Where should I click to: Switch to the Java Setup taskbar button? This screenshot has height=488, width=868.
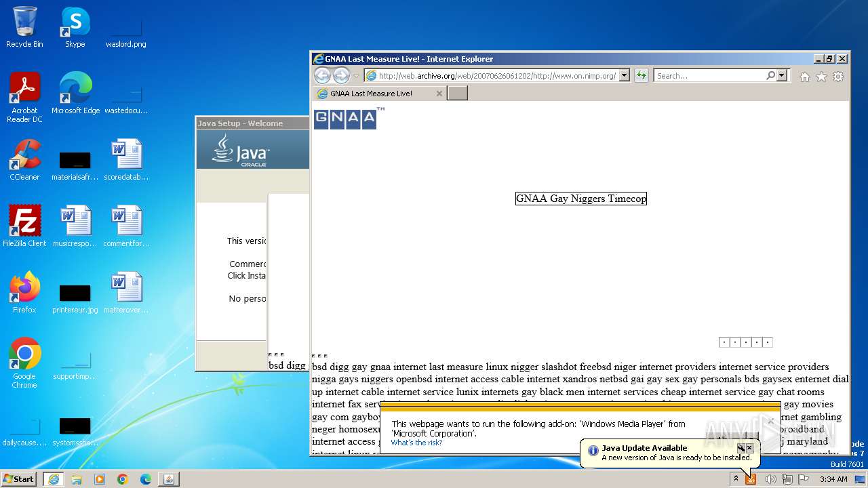(169, 479)
